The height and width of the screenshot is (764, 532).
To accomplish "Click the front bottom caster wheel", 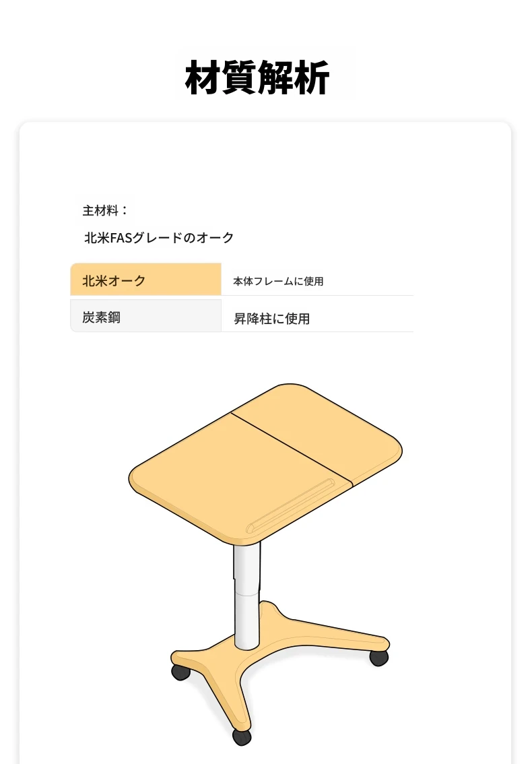I will [x=242, y=737].
